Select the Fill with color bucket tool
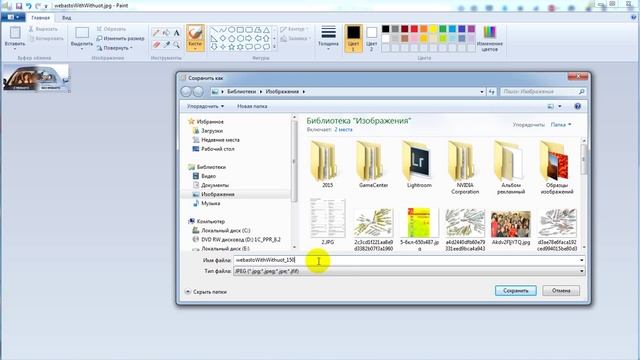This screenshot has height=360, width=640. pos(166,33)
